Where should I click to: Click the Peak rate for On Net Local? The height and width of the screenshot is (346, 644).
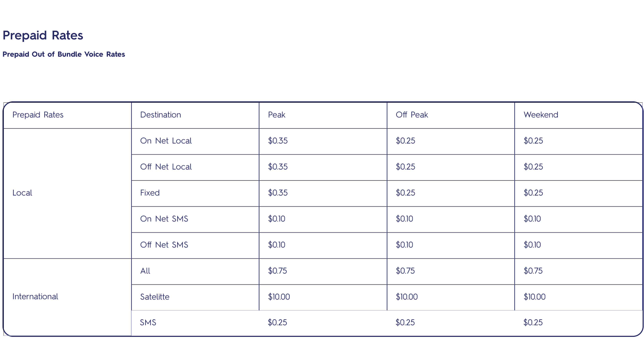pyautogui.click(x=278, y=141)
